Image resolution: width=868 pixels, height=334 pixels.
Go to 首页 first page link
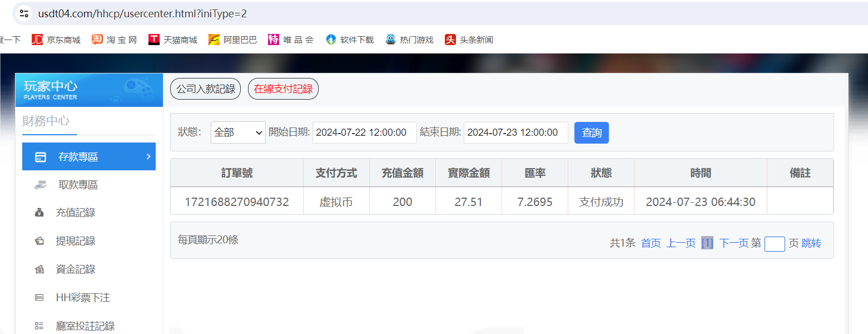pos(650,243)
